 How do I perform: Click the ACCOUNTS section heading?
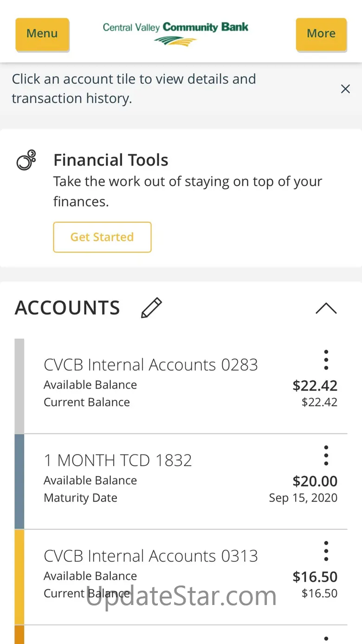[68, 308]
